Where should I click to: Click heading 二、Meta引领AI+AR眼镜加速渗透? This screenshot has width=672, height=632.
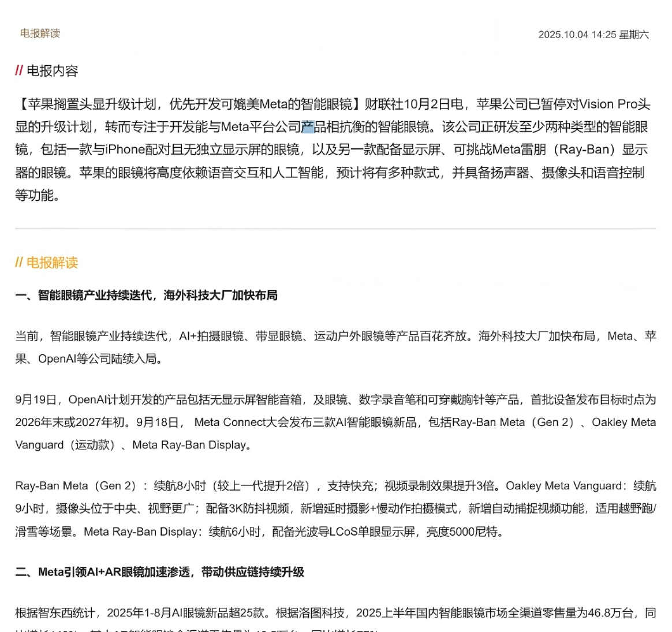[x=159, y=572]
